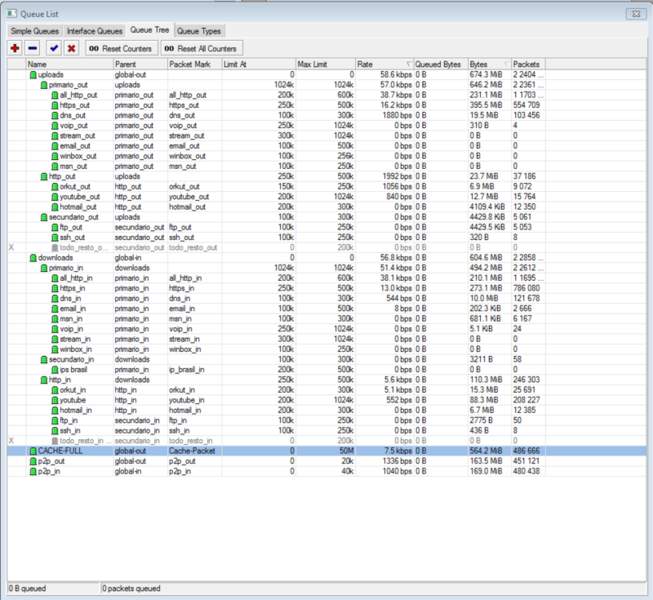Sort by the Name column header
653x600 pixels.
click(70, 64)
